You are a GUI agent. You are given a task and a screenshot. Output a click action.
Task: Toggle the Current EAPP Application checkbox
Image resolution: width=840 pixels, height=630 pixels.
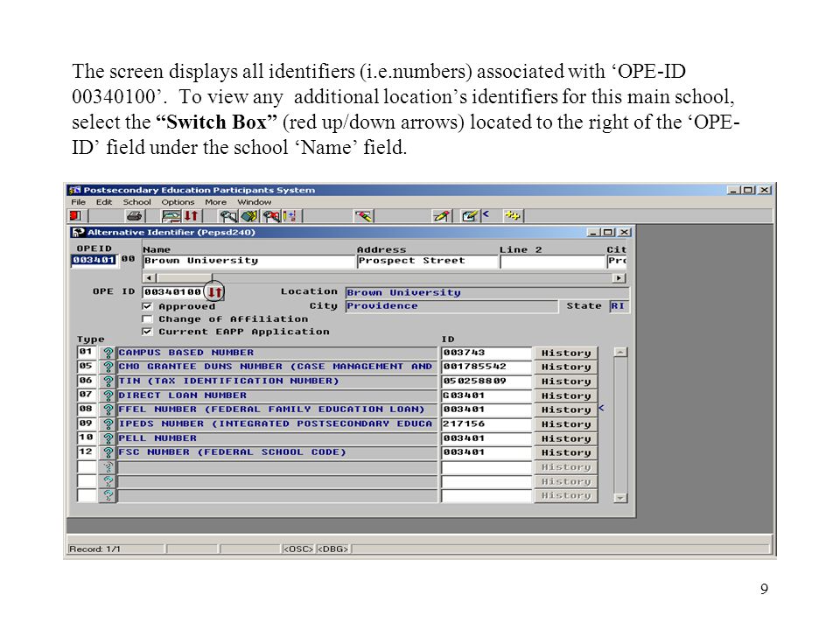click(147, 332)
